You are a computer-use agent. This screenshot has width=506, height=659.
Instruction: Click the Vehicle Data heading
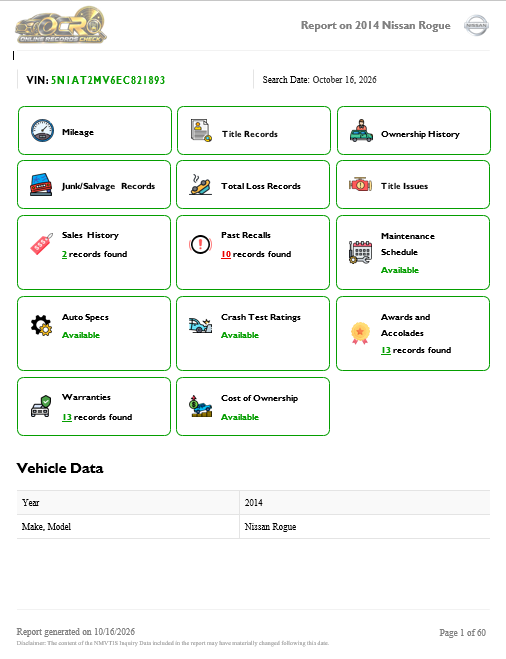point(60,468)
